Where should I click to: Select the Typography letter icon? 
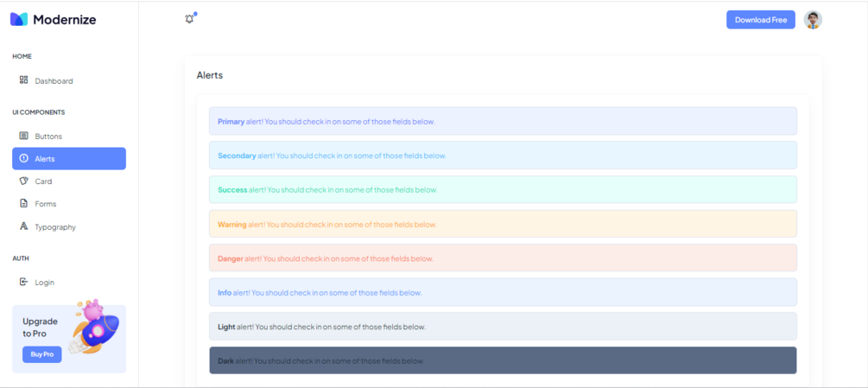[x=23, y=226]
